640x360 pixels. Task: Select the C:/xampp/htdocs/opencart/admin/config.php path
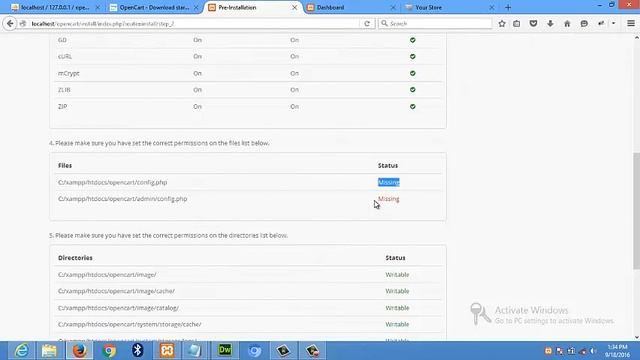click(122, 199)
